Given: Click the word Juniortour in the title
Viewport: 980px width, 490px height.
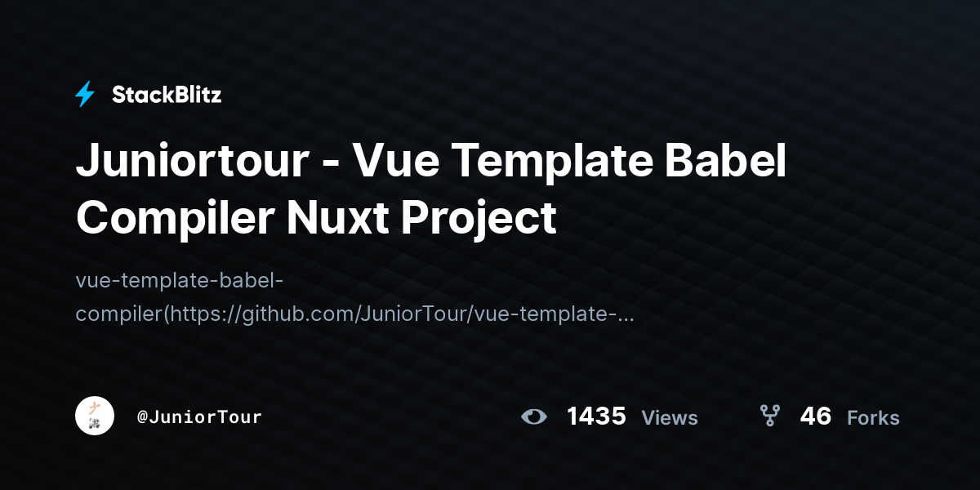Looking at the screenshot, I should point(192,162).
